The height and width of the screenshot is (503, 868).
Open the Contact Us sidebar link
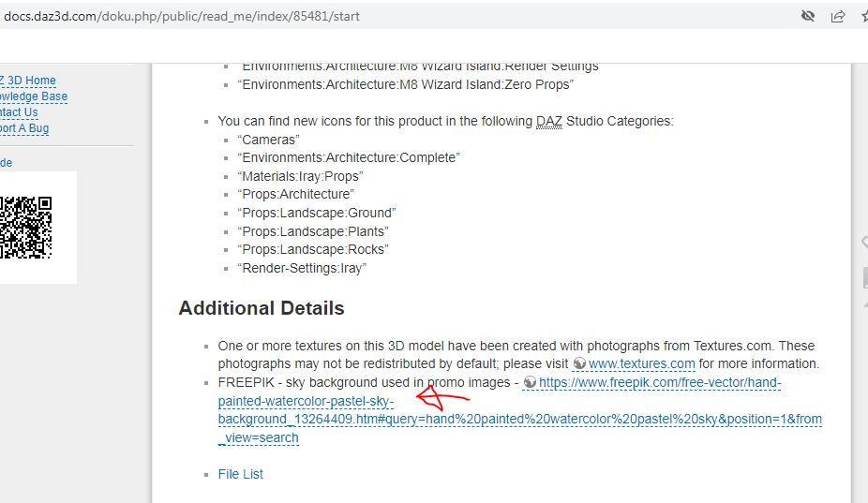(19, 112)
